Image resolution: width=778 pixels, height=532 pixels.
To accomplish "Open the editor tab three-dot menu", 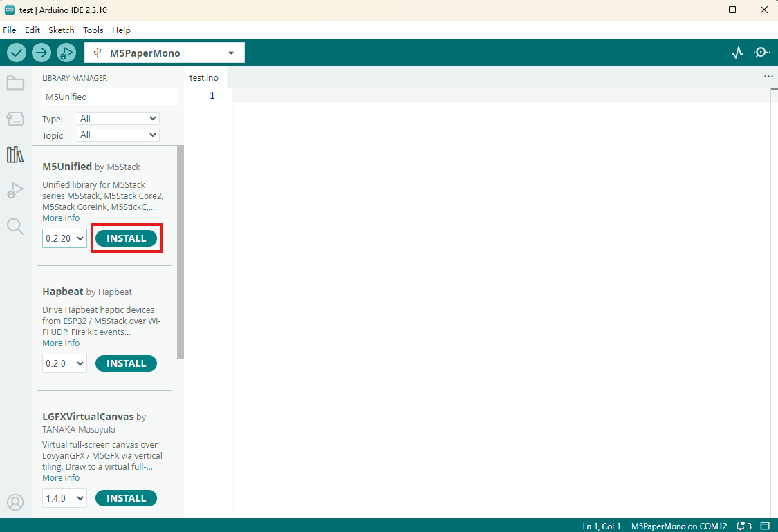I will coord(768,77).
